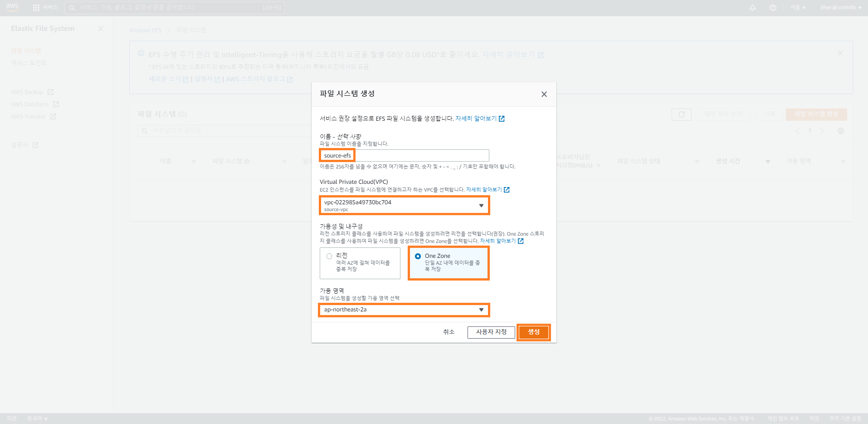This screenshot has width=868, height=424.
Task: Open AWS DataSync sidebar link
Action: 30,104
